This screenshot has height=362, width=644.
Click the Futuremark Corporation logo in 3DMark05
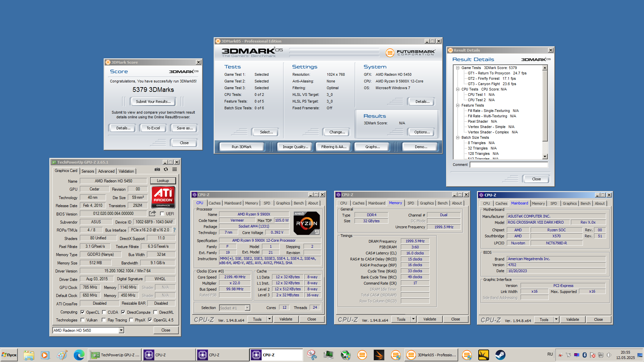point(411,52)
